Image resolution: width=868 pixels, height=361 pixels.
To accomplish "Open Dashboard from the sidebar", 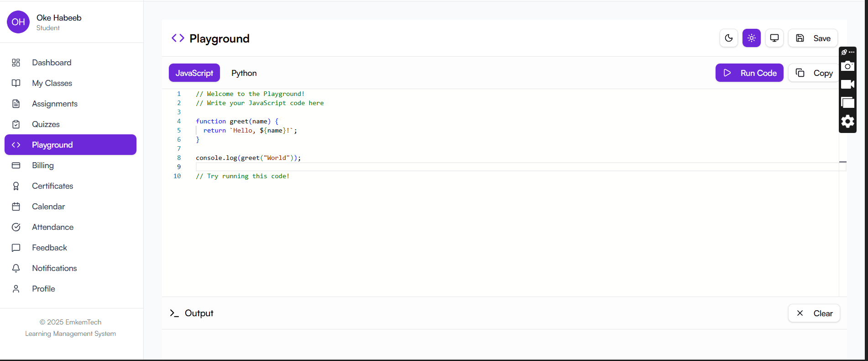I will click(x=52, y=63).
